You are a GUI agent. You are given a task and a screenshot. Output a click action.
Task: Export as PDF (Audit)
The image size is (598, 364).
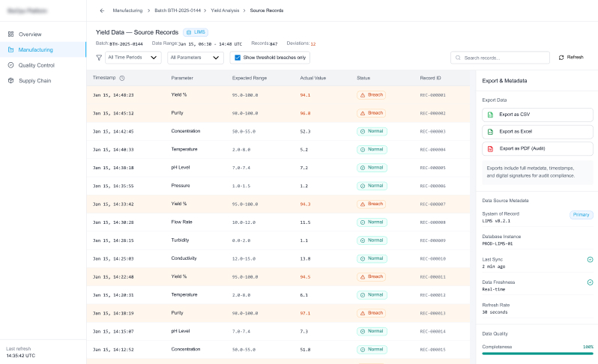tap(537, 148)
